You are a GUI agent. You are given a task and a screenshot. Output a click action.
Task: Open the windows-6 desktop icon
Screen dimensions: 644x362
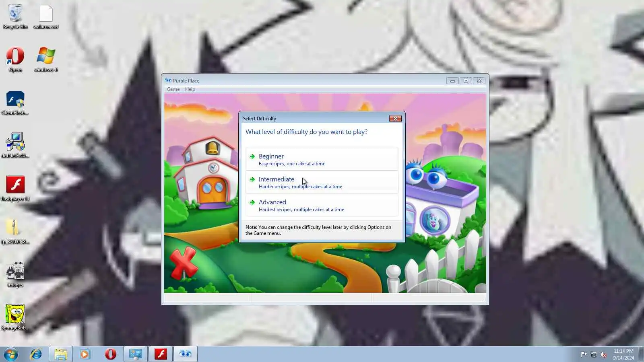click(46, 60)
